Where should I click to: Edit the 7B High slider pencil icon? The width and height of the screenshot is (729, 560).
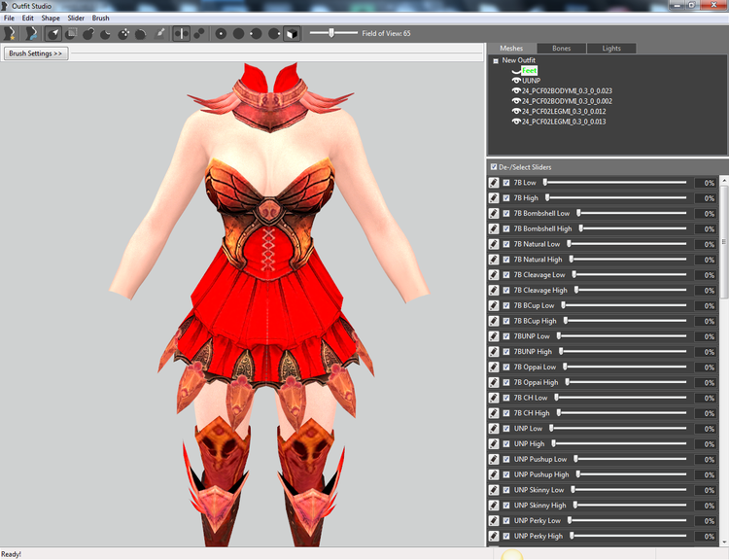[494, 198]
